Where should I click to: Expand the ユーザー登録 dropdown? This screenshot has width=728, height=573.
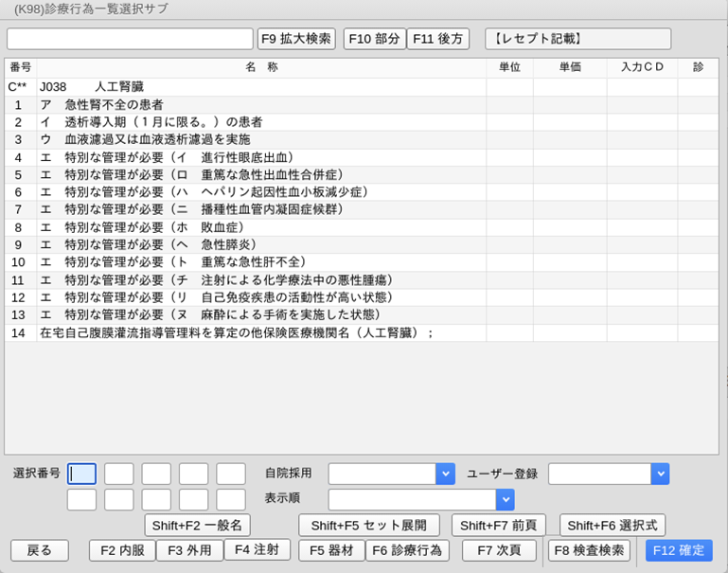660,474
